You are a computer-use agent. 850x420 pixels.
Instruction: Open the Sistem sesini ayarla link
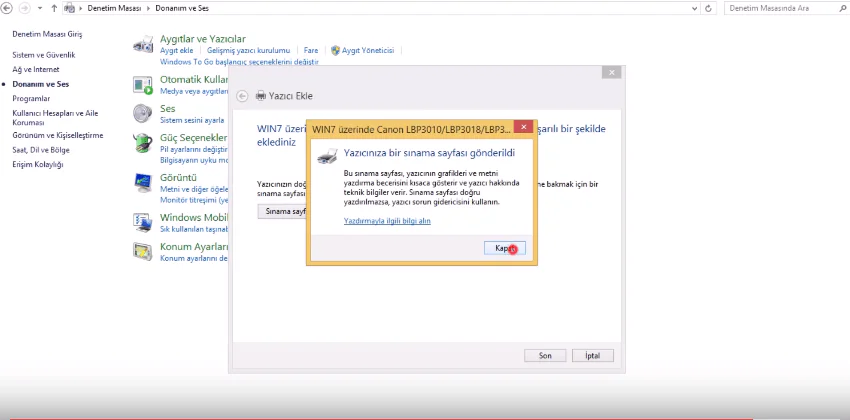click(x=192, y=120)
